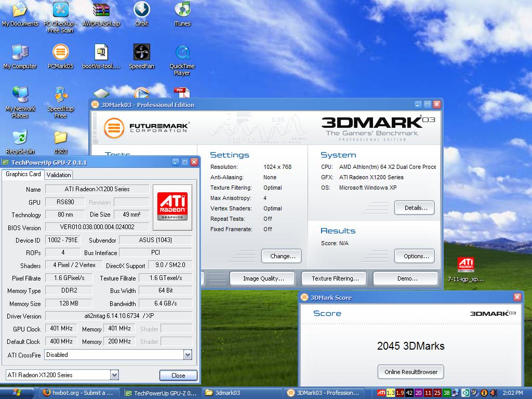
Task: Click the Image Quality button
Action: click(x=263, y=278)
